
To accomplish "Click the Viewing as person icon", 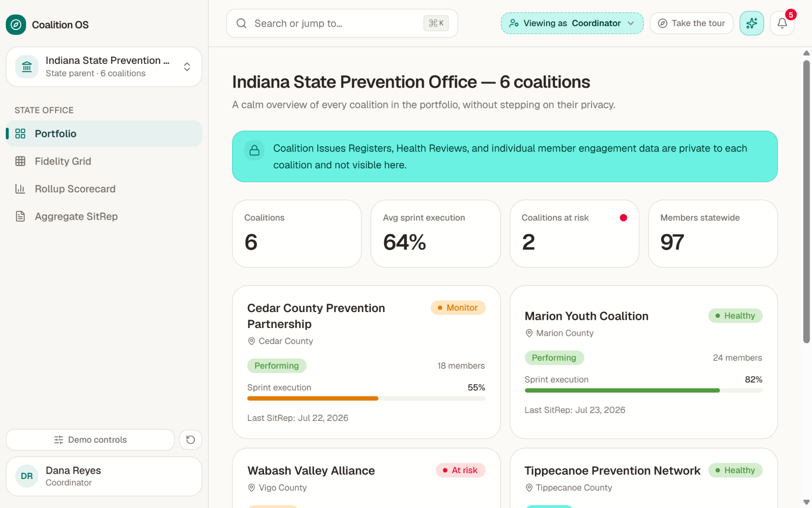I will point(514,23).
